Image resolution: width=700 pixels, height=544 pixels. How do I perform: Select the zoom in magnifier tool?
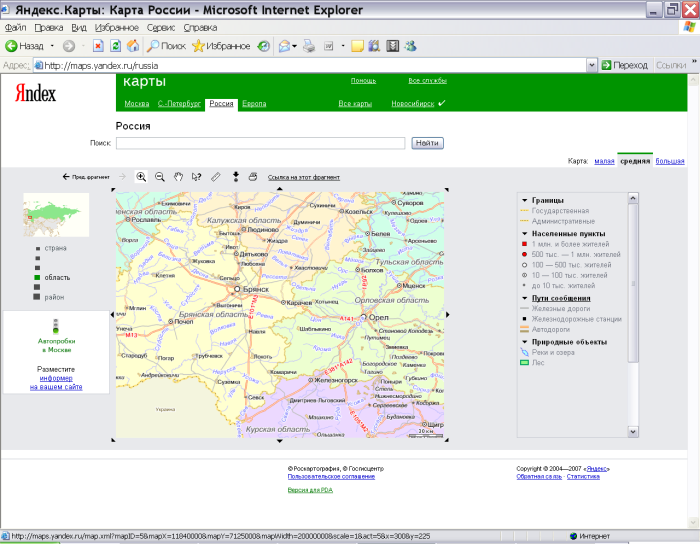142,176
